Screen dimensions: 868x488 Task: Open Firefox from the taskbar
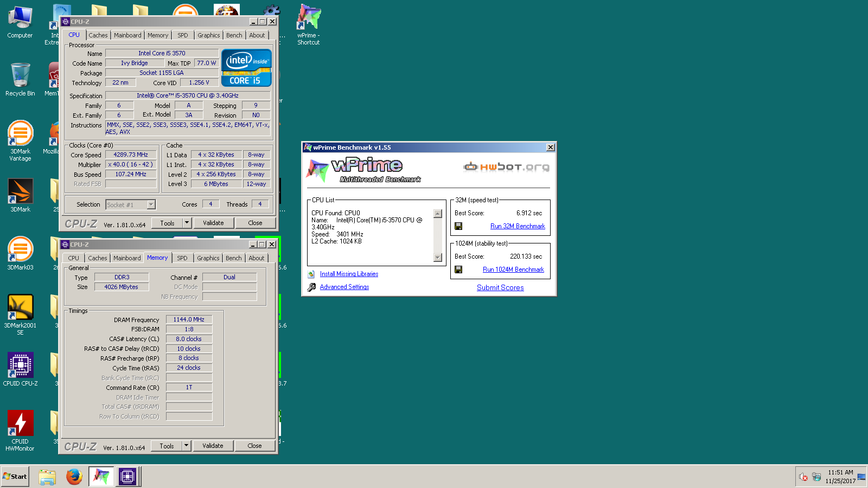pyautogui.click(x=74, y=477)
